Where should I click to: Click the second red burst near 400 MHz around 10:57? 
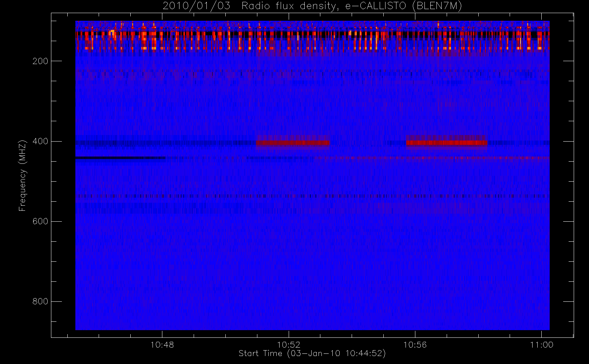coord(447,143)
